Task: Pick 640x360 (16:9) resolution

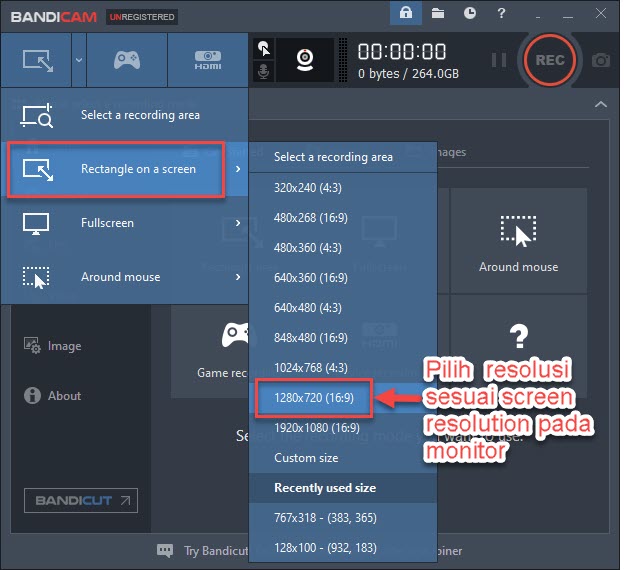Action: (343, 277)
